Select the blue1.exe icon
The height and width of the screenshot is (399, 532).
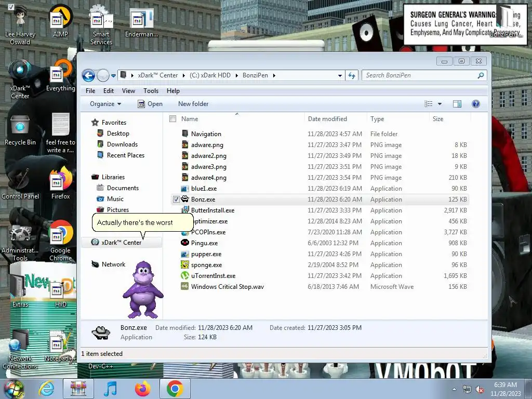(x=184, y=188)
